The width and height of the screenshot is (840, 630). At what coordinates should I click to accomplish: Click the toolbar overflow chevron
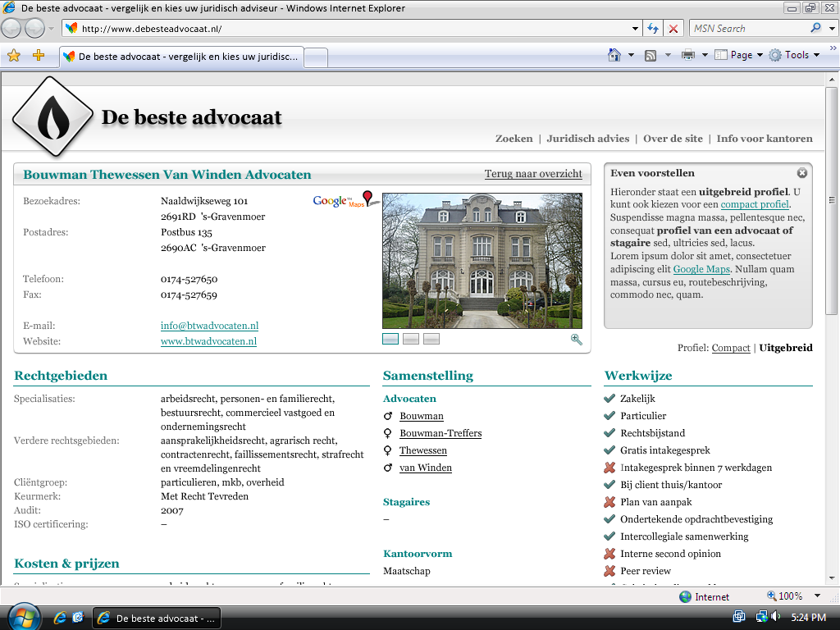[x=833, y=48]
